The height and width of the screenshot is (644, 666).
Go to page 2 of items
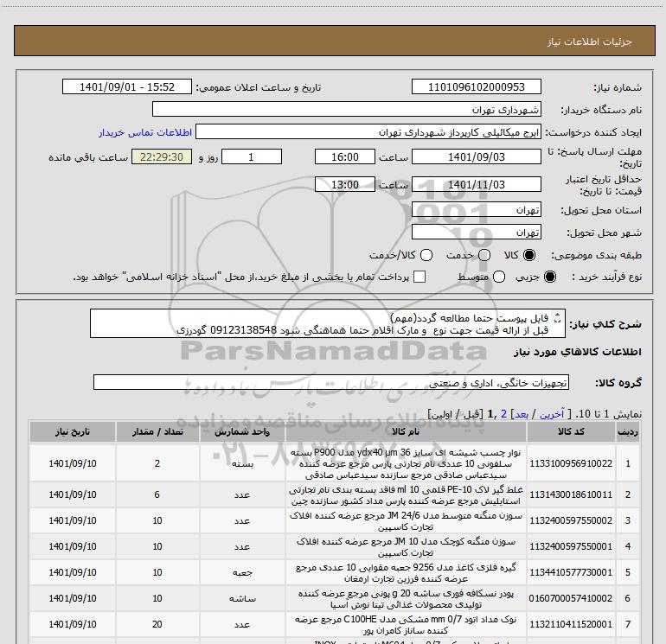point(503,414)
